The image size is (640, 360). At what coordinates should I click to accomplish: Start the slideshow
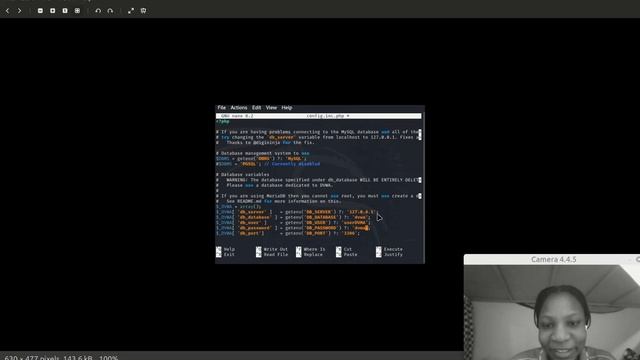coord(143,11)
